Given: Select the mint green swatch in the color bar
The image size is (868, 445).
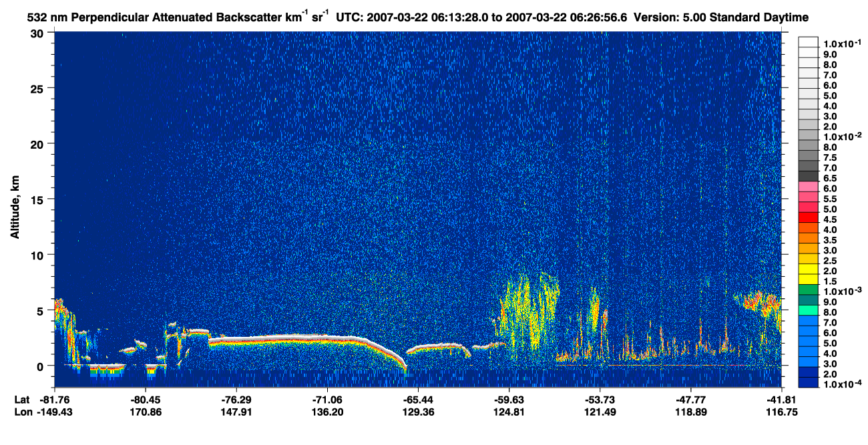Looking at the screenshot, I should 808,309.
